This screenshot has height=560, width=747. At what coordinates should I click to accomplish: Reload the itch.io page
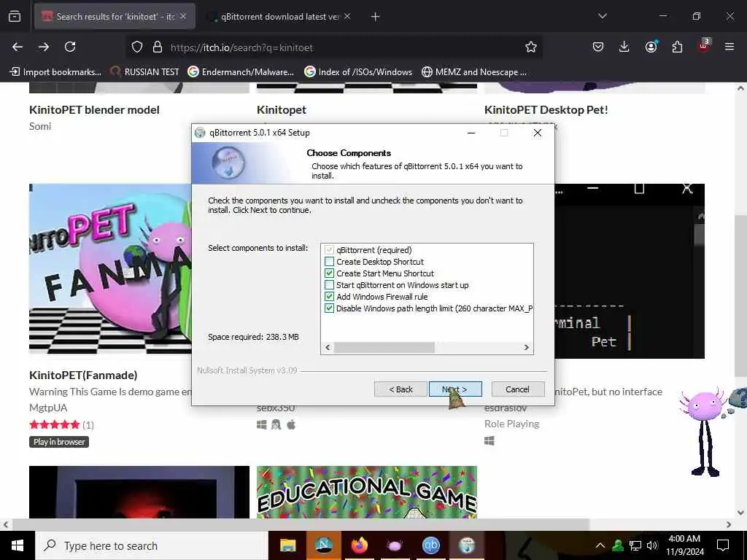[70, 47]
